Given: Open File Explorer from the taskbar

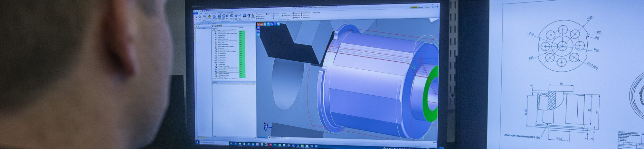Looking at the screenshot, I should pos(240,144).
